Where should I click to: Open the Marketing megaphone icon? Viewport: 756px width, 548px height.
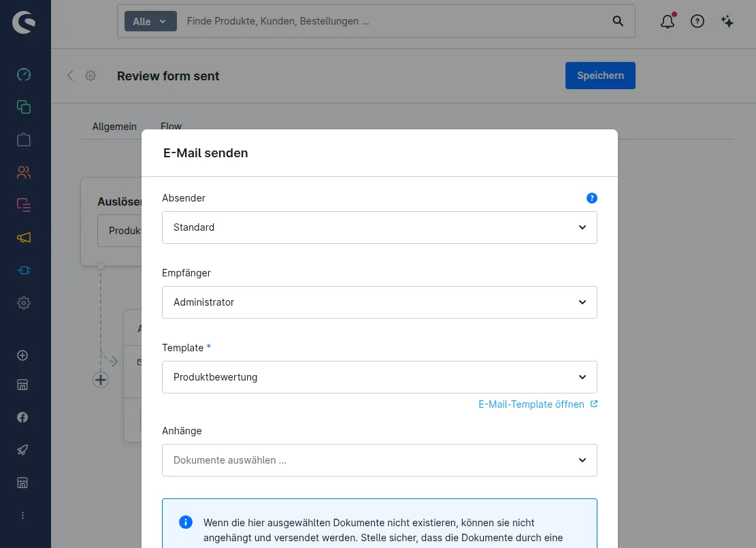point(24,238)
